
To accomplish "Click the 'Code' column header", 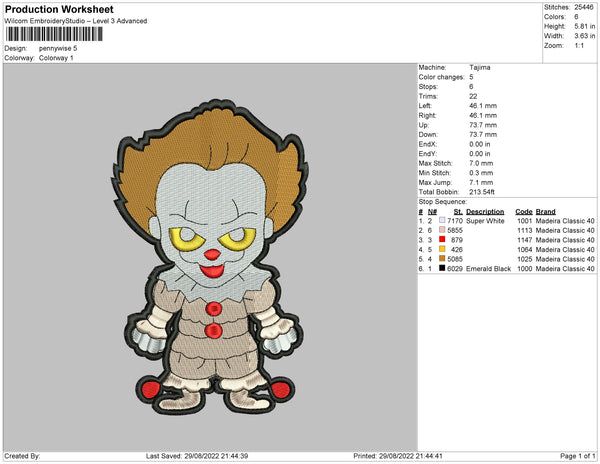I will pyautogui.click(x=523, y=212).
